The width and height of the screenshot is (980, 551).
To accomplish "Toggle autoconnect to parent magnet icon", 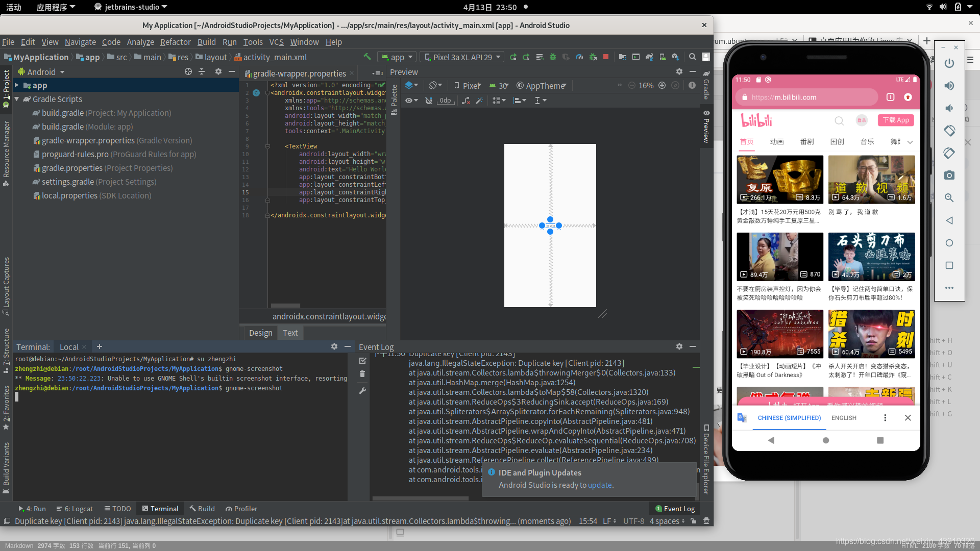I will coord(429,101).
